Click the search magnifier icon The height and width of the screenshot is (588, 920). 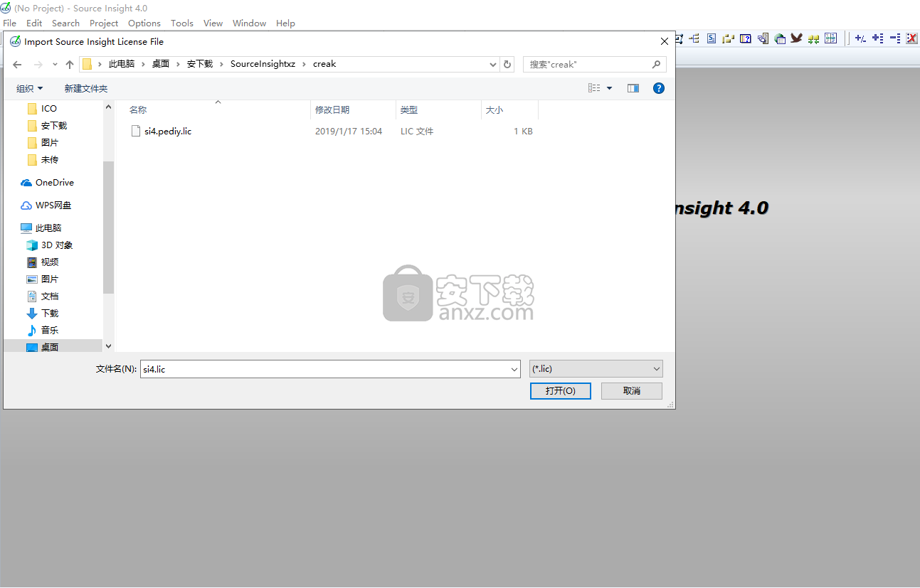pyautogui.click(x=657, y=64)
